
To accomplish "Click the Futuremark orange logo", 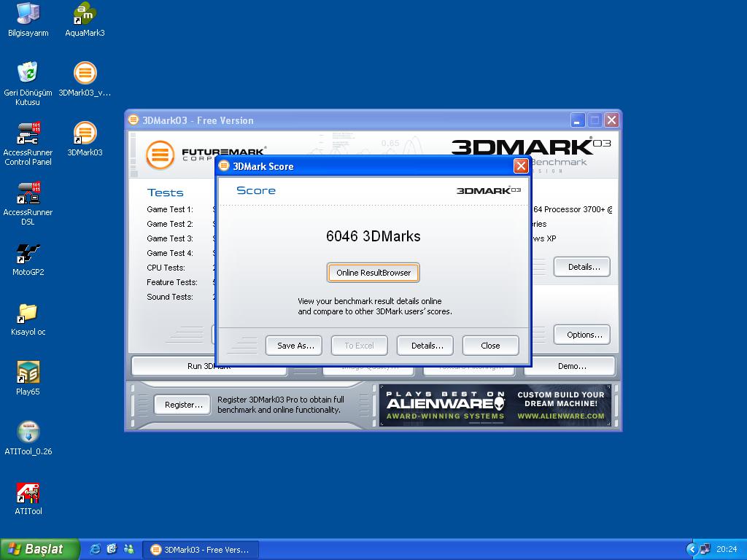I will pyautogui.click(x=160, y=155).
